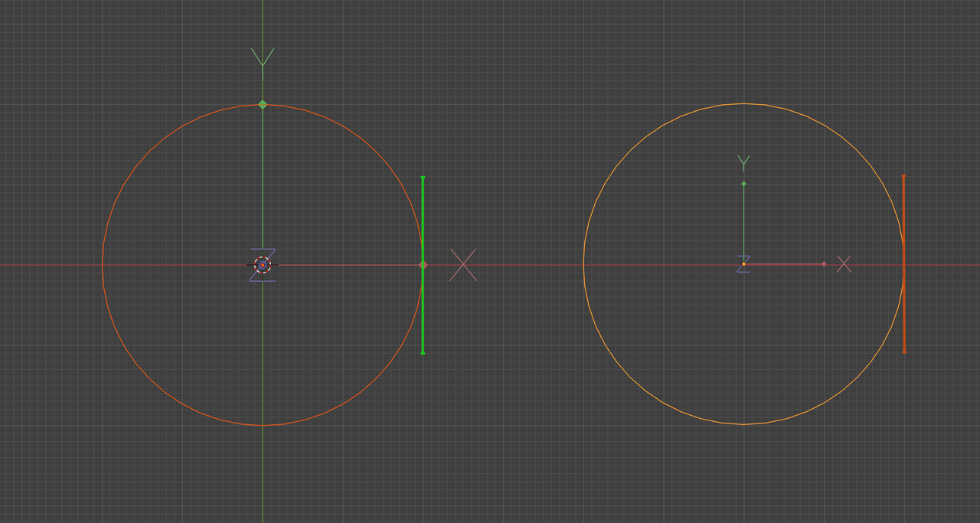Click the green Y arrow tip above the right circle's gizmo

click(x=743, y=162)
